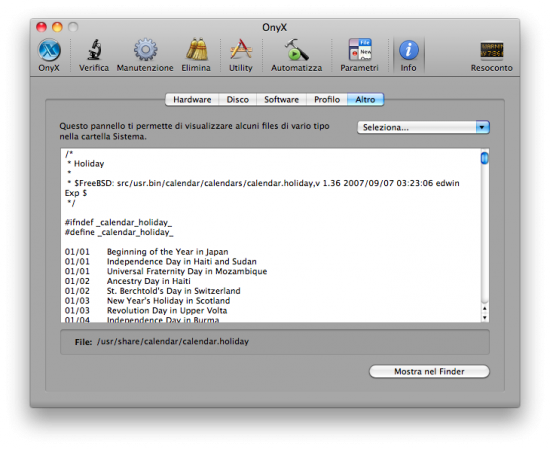The width and height of the screenshot is (550, 449).
Task: Click the Mostra nel Finder button
Action: click(x=429, y=371)
